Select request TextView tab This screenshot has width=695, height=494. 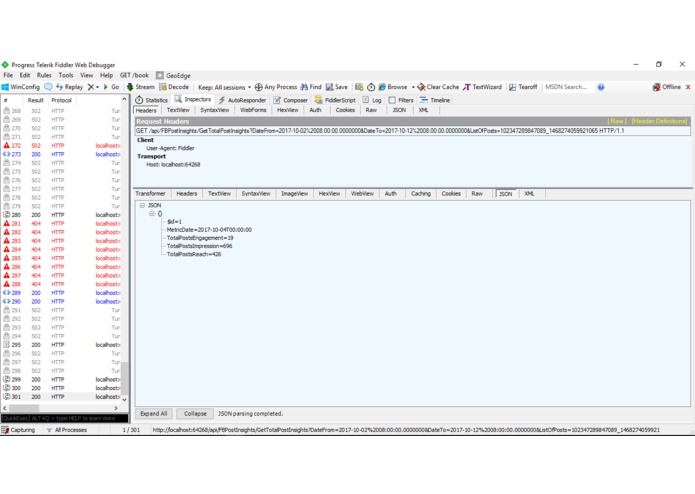pos(178,110)
